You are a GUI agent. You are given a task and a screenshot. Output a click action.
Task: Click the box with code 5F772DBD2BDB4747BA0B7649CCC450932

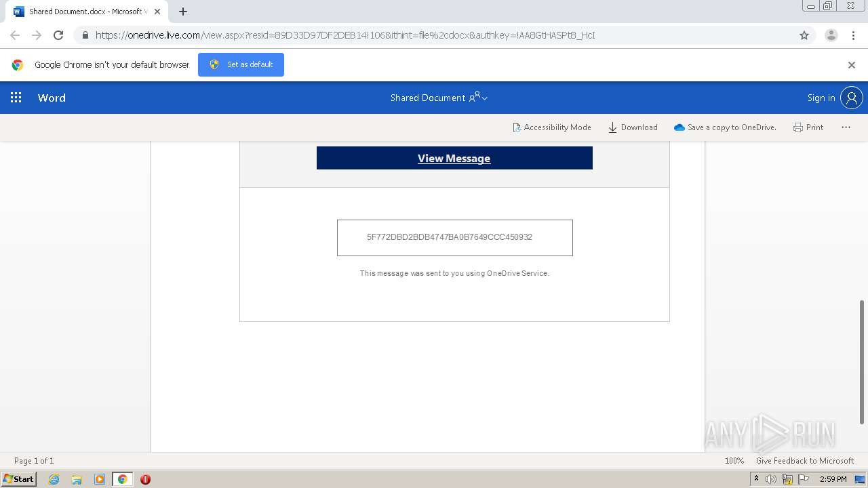coord(455,238)
